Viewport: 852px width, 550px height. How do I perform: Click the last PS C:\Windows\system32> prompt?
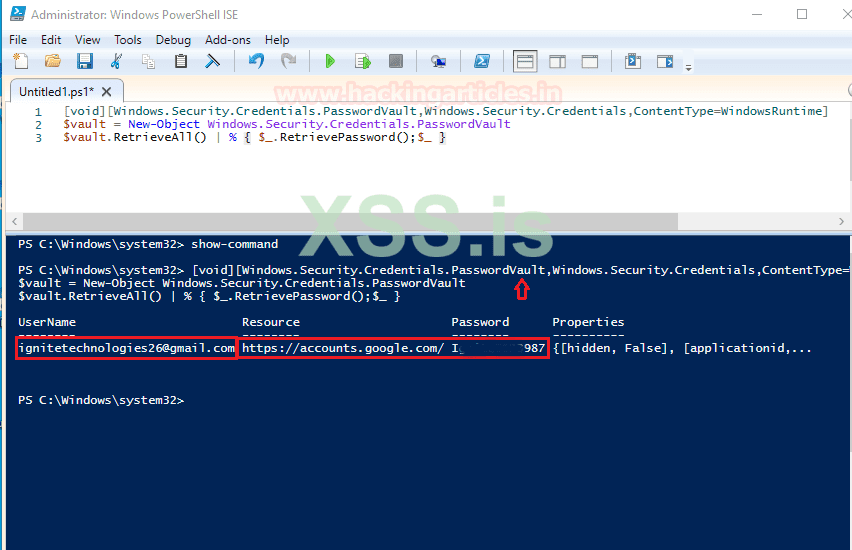click(101, 400)
